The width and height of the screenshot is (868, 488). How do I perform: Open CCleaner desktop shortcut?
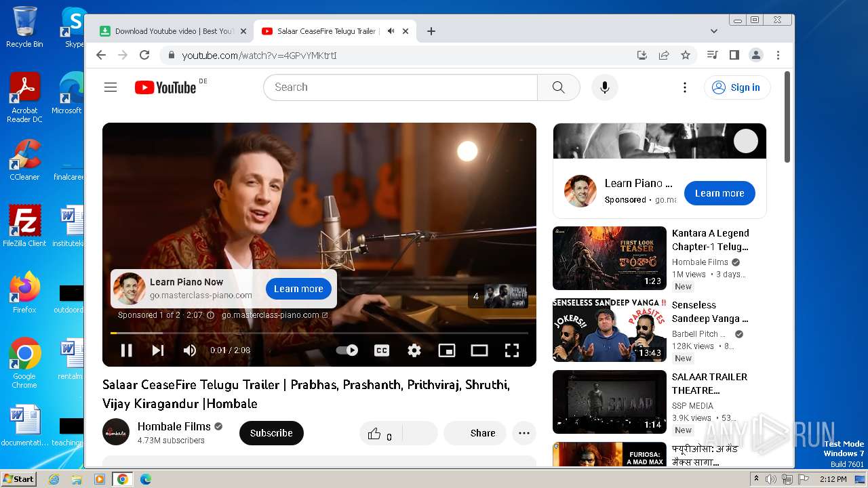(x=25, y=161)
